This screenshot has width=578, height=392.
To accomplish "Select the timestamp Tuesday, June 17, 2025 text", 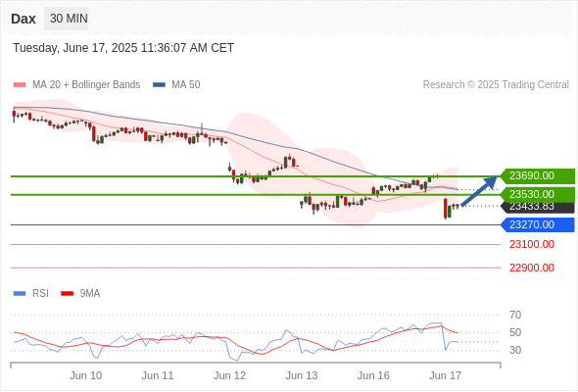I will 123,48.
